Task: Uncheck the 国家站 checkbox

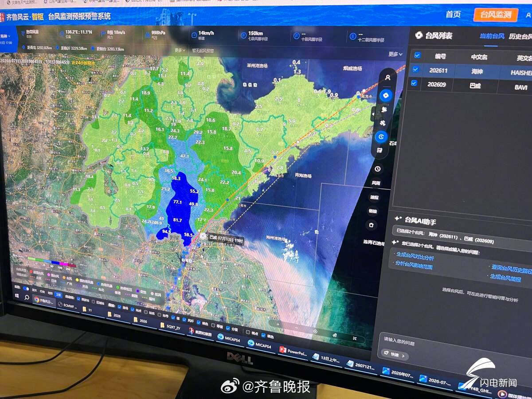Action: tap(78, 298)
